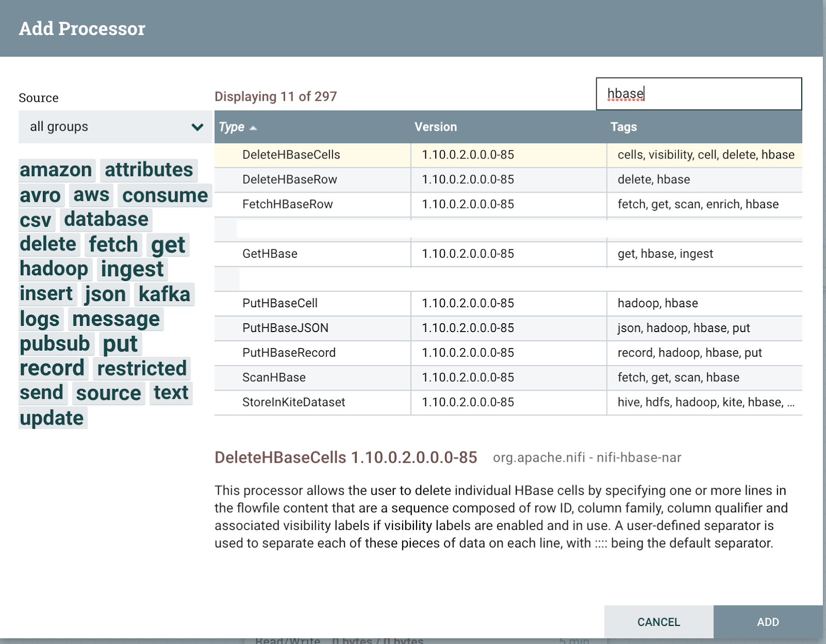Pick the 'insert' tag in the tag cloud
This screenshot has height=644, width=826.
[x=46, y=294]
